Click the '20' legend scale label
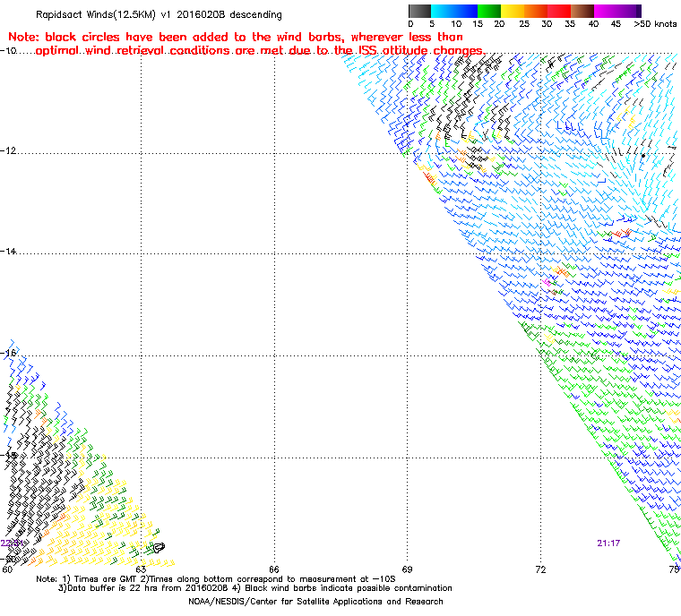Viewport: 681px width, 616px height. pyautogui.click(x=499, y=24)
